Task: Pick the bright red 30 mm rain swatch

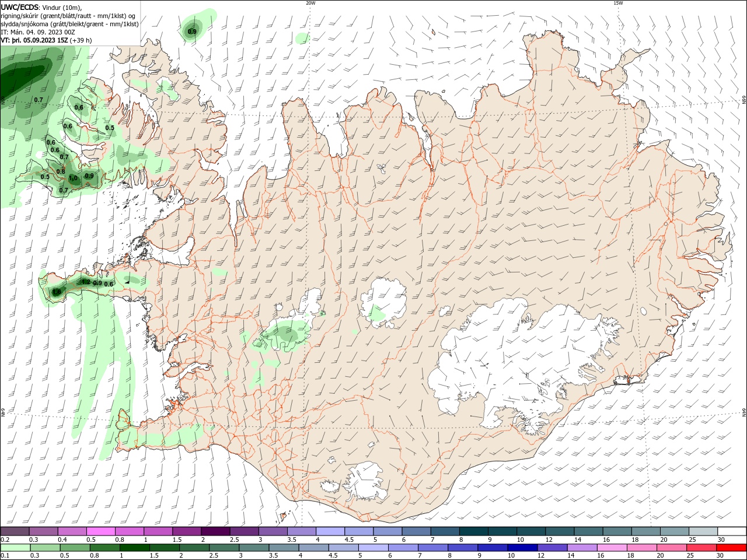Action: coord(731,548)
